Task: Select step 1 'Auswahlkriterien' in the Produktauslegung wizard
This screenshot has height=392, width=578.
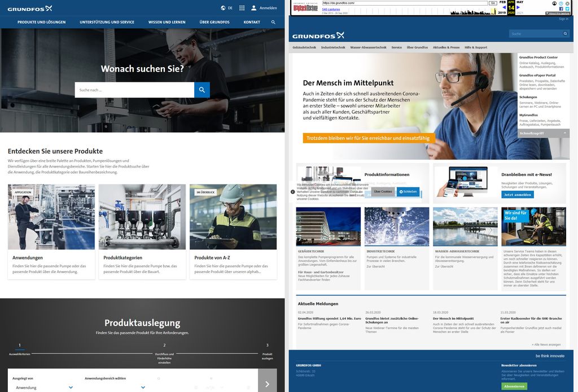Action: pyautogui.click(x=20, y=349)
